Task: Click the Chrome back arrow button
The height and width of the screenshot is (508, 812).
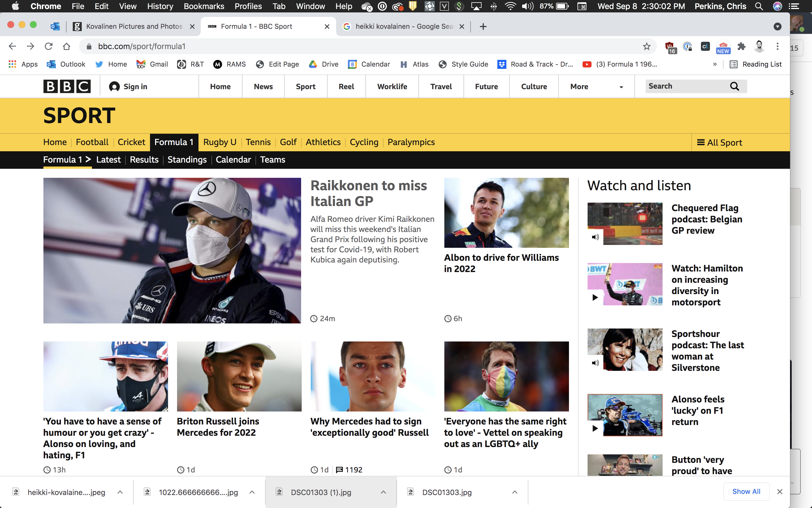Action: click(12, 46)
